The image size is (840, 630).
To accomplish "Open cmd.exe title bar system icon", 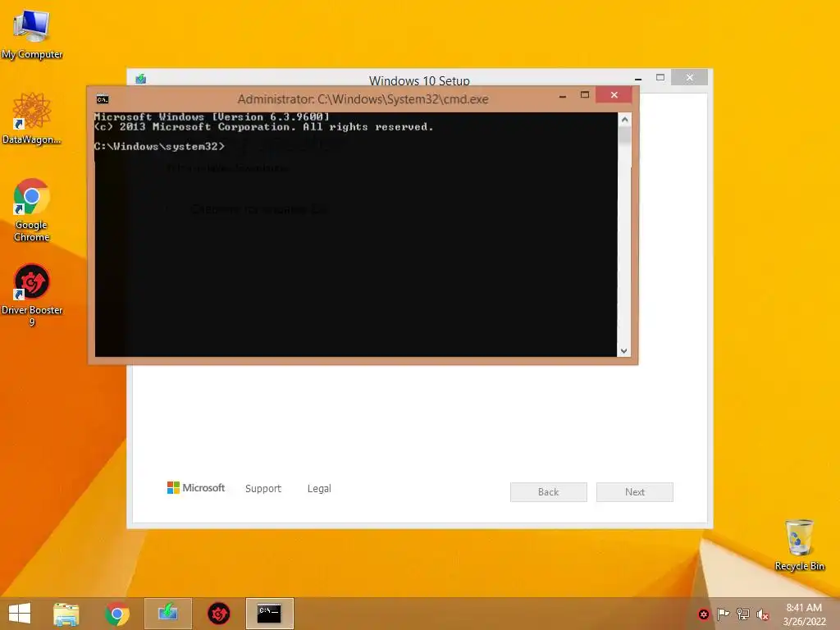I will click(103, 99).
